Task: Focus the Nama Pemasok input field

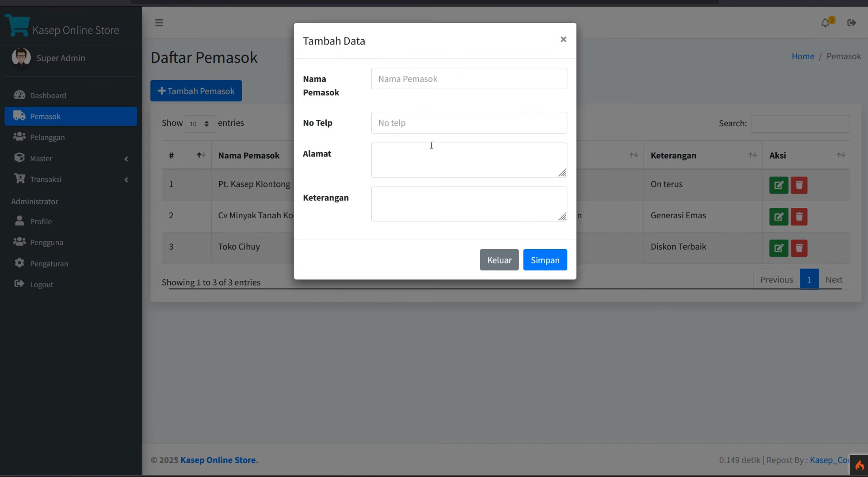Action: pos(469,78)
